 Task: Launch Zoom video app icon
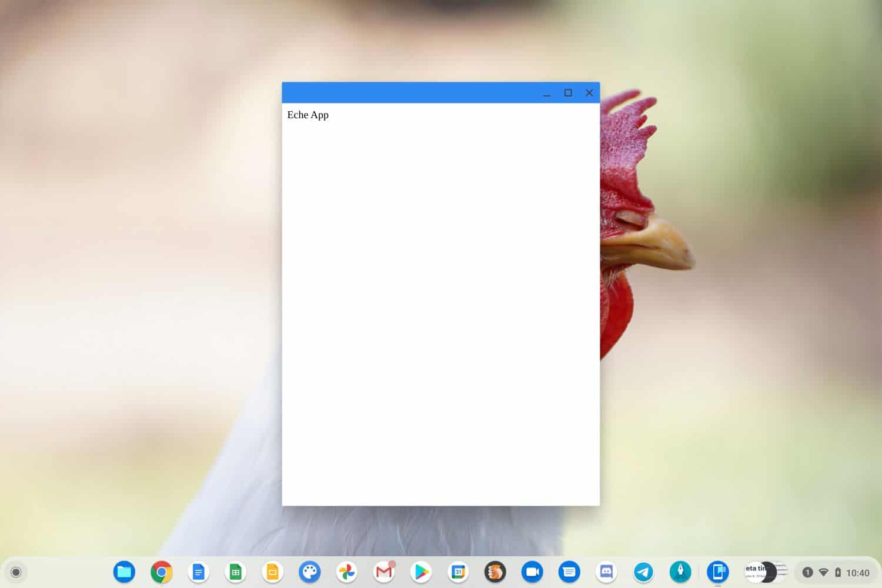click(x=532, y=572)
